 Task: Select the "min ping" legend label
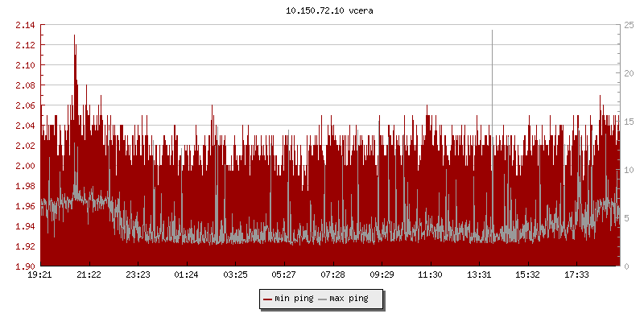click(293, 299)
